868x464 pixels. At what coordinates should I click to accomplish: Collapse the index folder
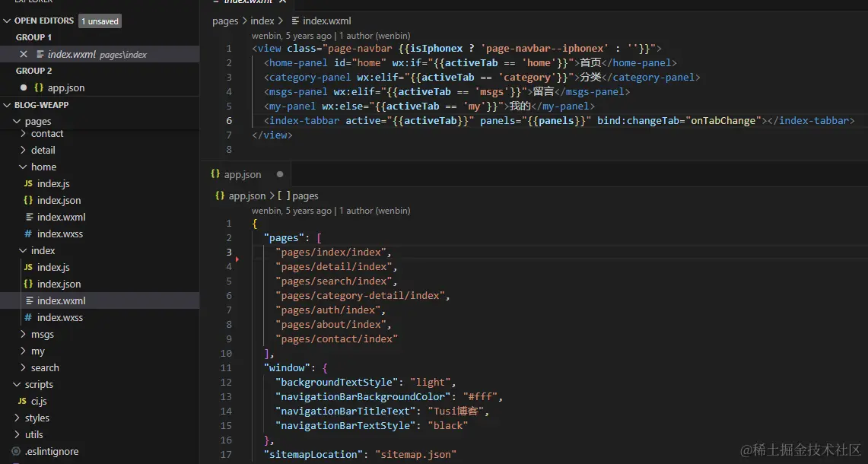[x=23, y=250]
